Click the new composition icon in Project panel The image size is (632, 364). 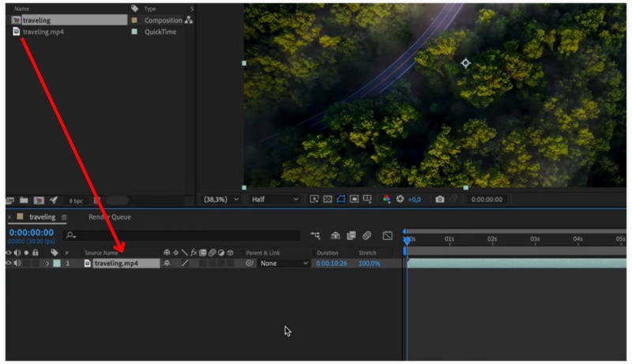(x=39, y=201)
